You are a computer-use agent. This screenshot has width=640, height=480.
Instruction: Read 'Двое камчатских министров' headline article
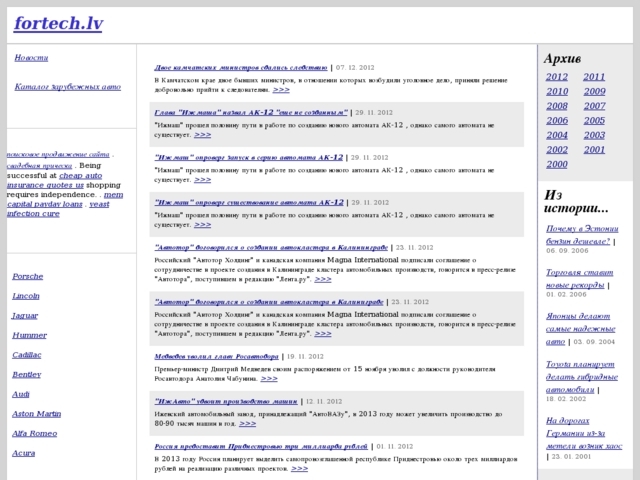(x=241, y=67)
